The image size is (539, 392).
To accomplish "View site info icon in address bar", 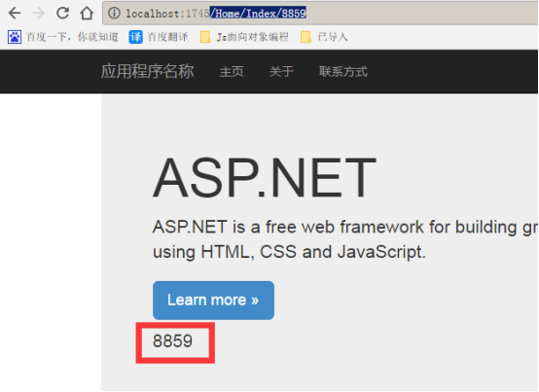I will [114, 14].
